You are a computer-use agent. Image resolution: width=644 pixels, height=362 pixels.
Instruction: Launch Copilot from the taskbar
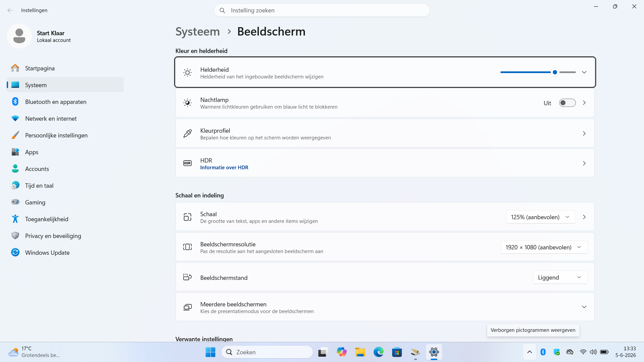pos(341,352)
